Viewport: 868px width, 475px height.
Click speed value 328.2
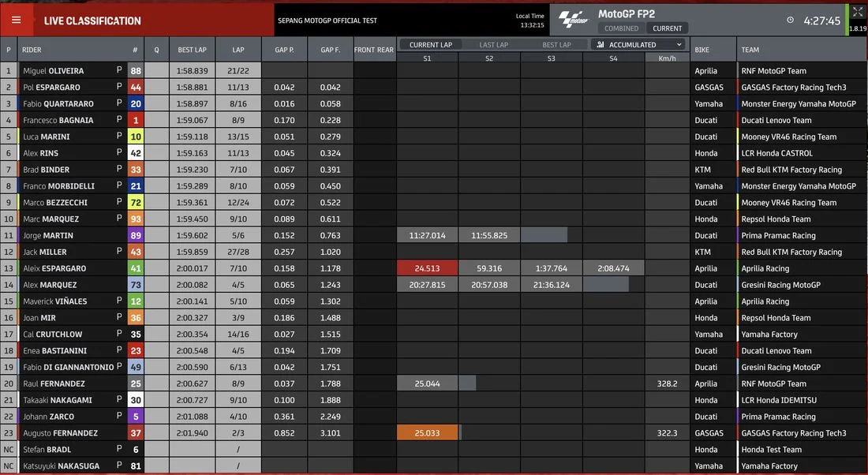tap(667, 383)
